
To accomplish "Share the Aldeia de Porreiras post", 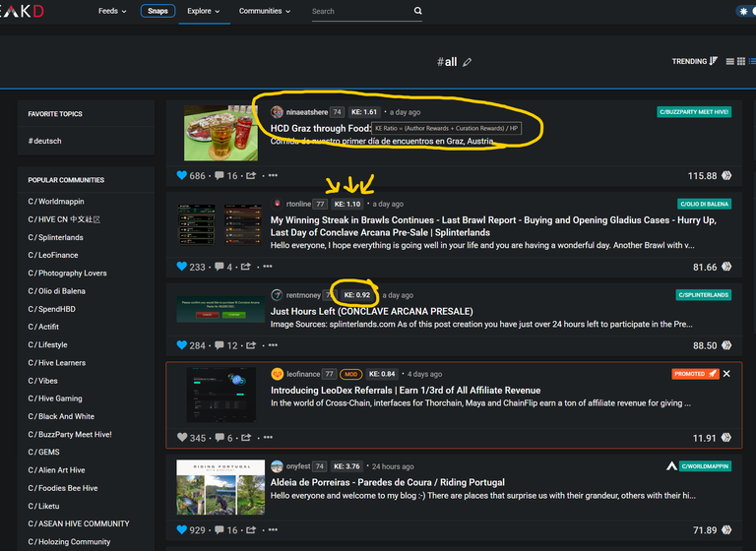I will coord(251,529).
